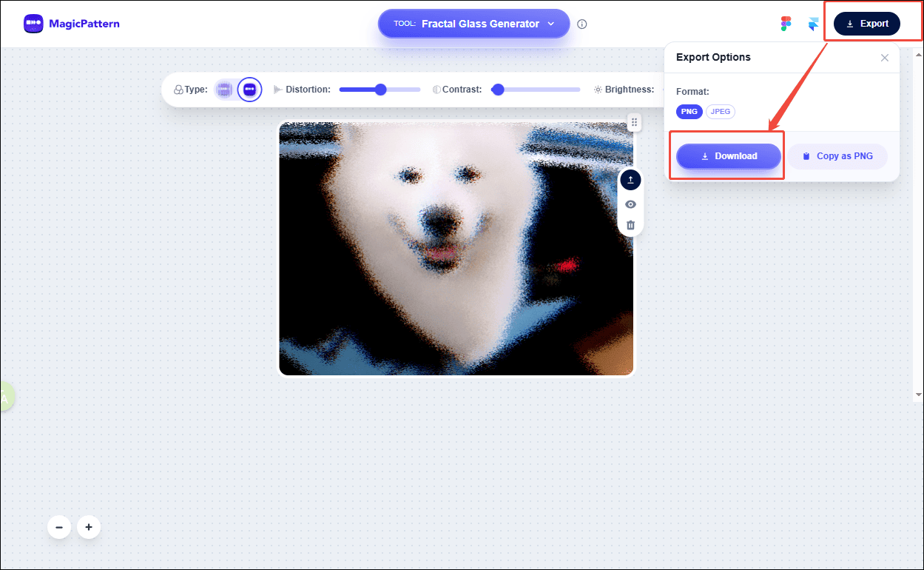Select PNG as export format
The width and height of the screenshot is (924, 570).
point(689,111)
